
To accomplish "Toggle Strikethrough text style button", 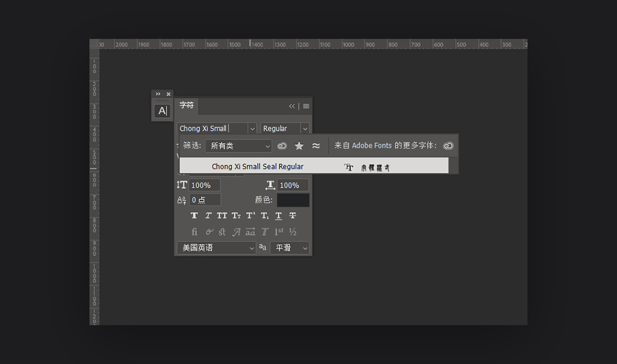I will (x=292, y=216).
